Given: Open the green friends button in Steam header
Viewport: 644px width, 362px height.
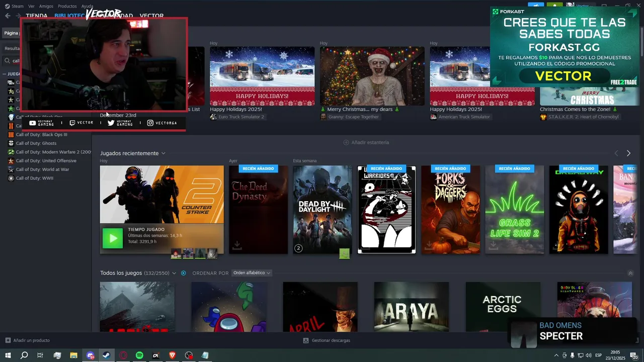Looking at the screenshot, I should (554, 6).
